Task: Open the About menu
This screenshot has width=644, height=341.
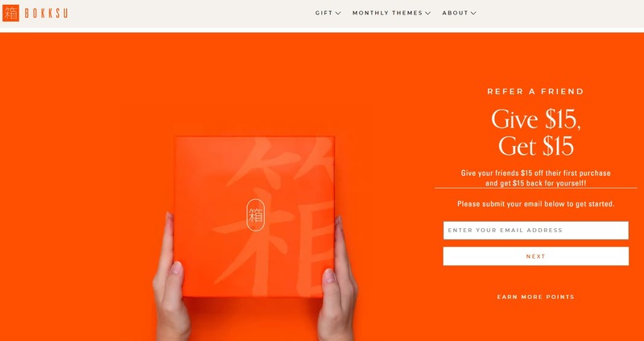Action: tap(455, 13)
